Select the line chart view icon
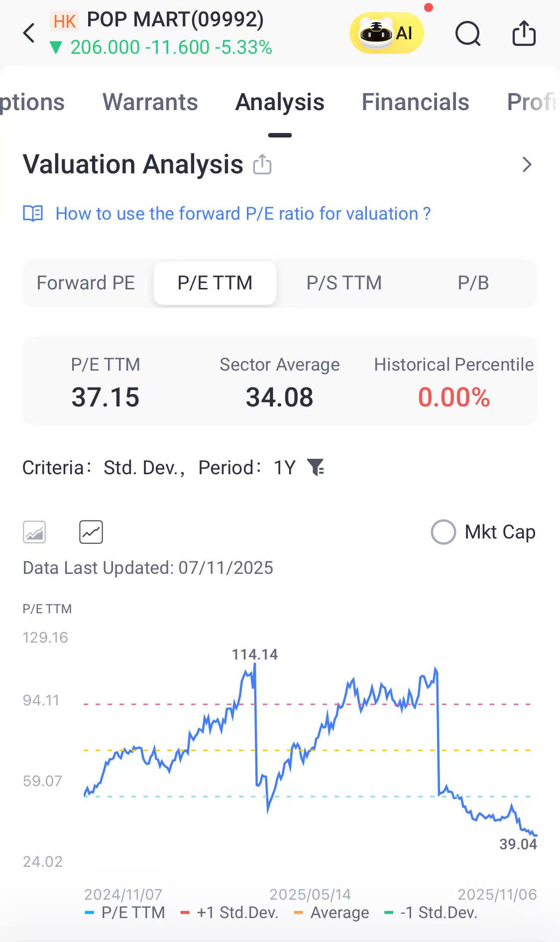560x942 pixels. click(91, 532)
